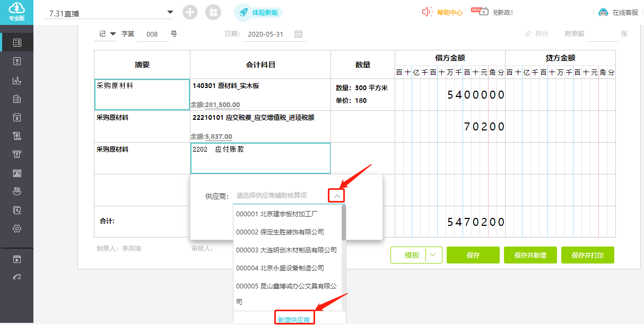
Task: Click 保存并新增 save and new button
Action: [x=530, y=255]
